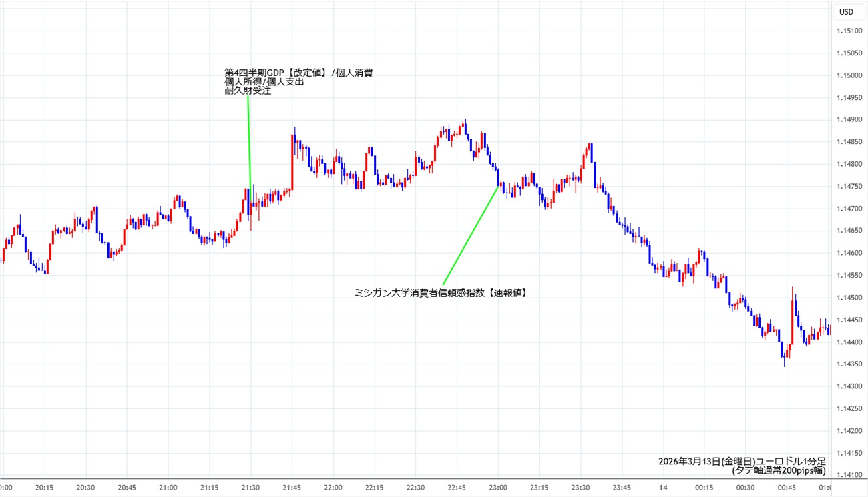Click the 1.15100 price axis label

(x=849, y=31)
